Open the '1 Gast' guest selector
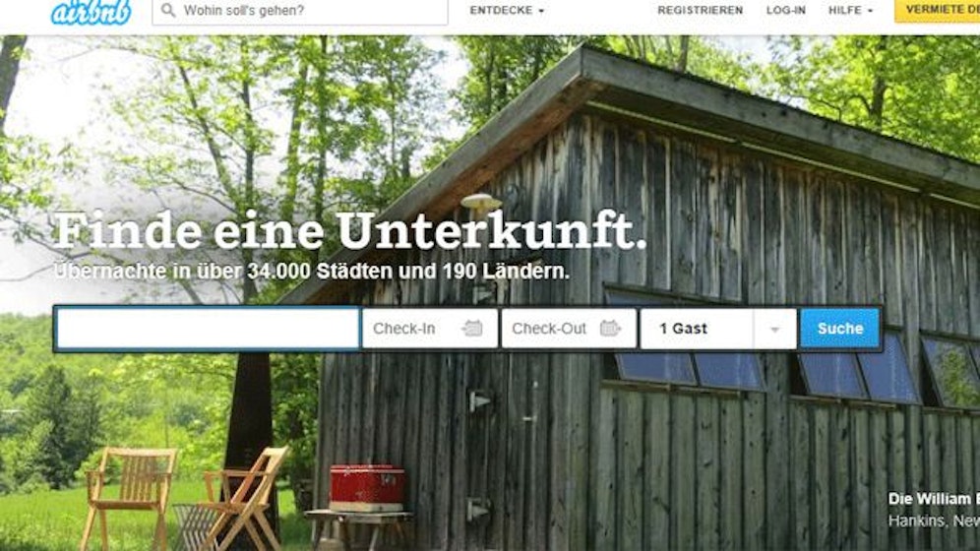 (718, 328)
